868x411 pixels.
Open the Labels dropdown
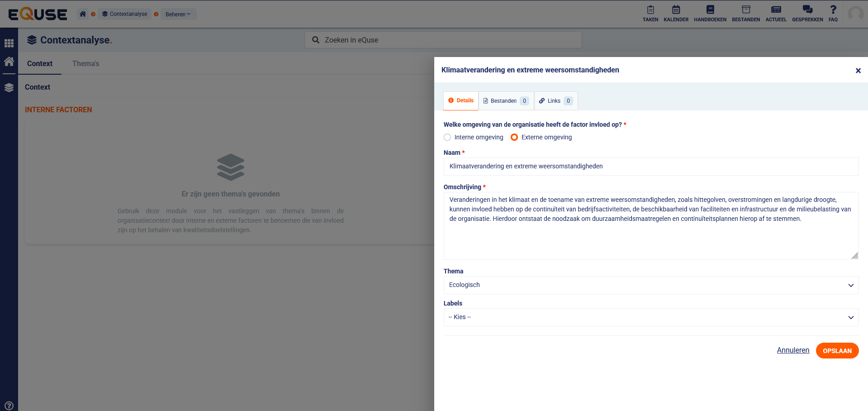[x=650, y=317]
